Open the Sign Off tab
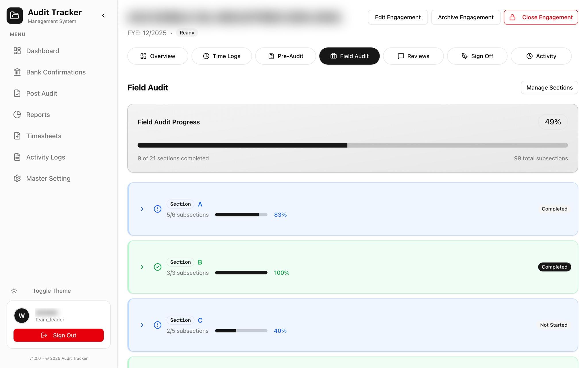Image resolution: width=588 pixels, height=368 pixels. coord(477,56)
